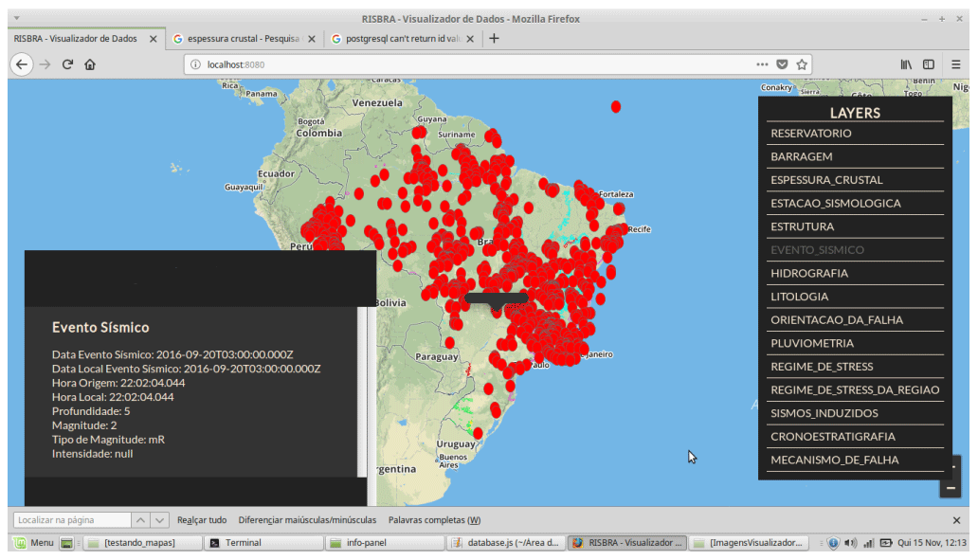This screenshot has height=560, width=978.
Task: Jump to previous find result arrow
Action: (139, 520)
